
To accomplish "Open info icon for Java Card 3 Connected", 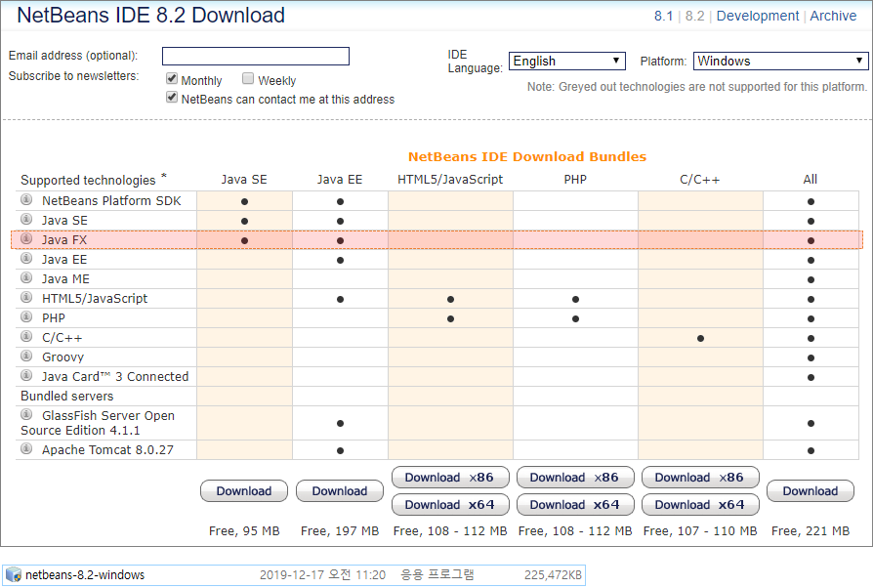I will tap(26, 375).
